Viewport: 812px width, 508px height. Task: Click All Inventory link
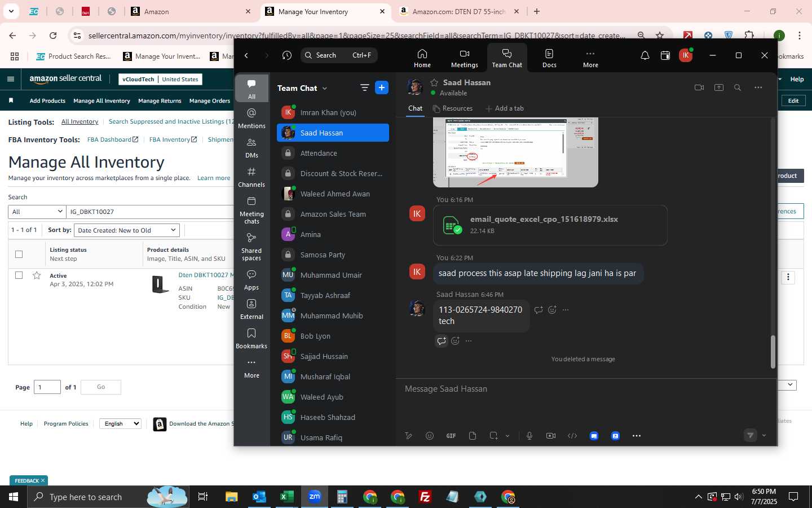80,122
